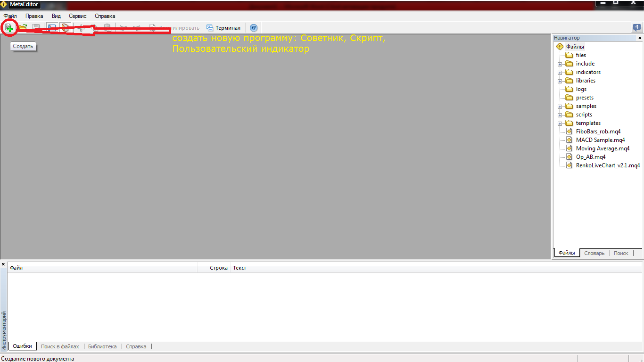
Task: Click the Op_AB.mq4 file icon
Action: pyautogui.click(x=569, y=157)
